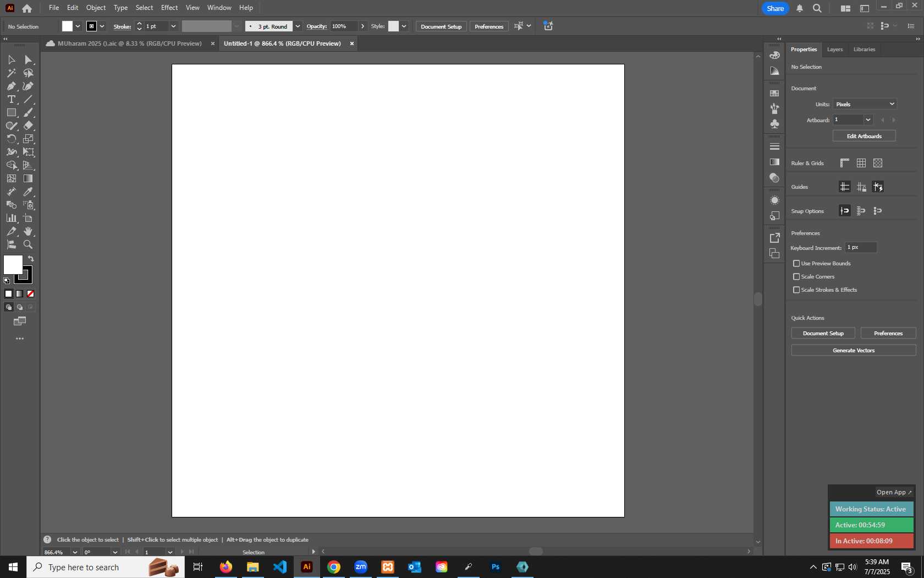Viewport: 924px width, 578px height.
Task: Click Edit Artboards button
Action: pos(864,136)
